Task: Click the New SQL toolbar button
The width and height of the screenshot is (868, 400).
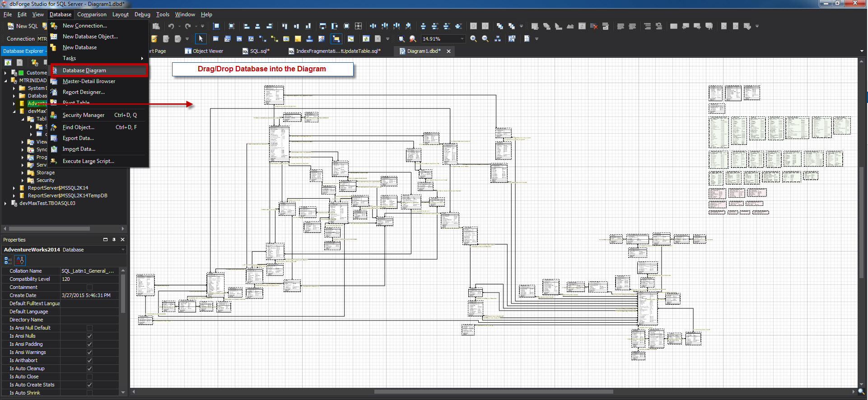Action: click(x=23, y=26)
